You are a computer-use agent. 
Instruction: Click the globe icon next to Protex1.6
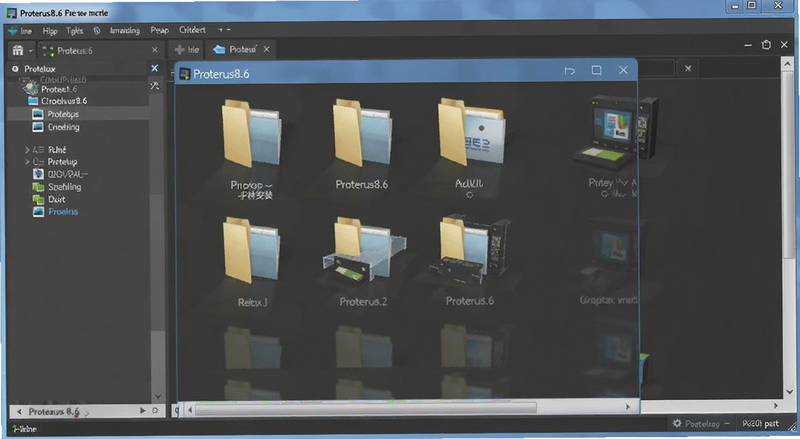31,89
